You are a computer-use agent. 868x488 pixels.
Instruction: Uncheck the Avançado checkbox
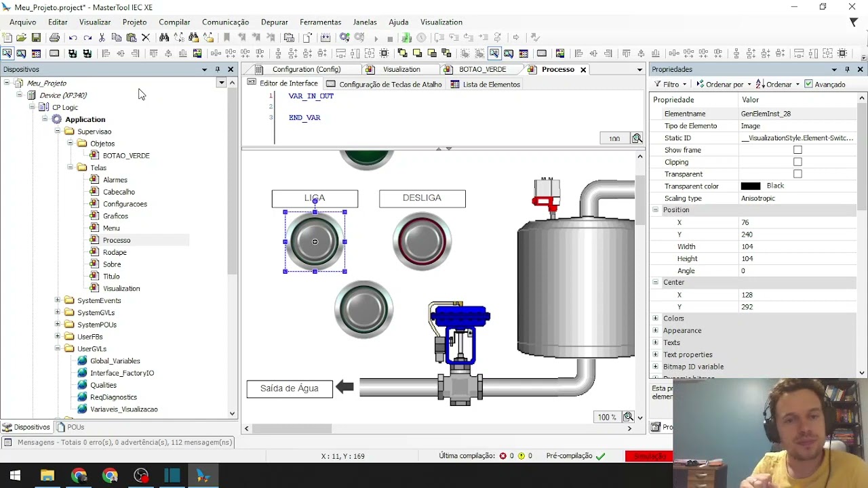point(808,84)
